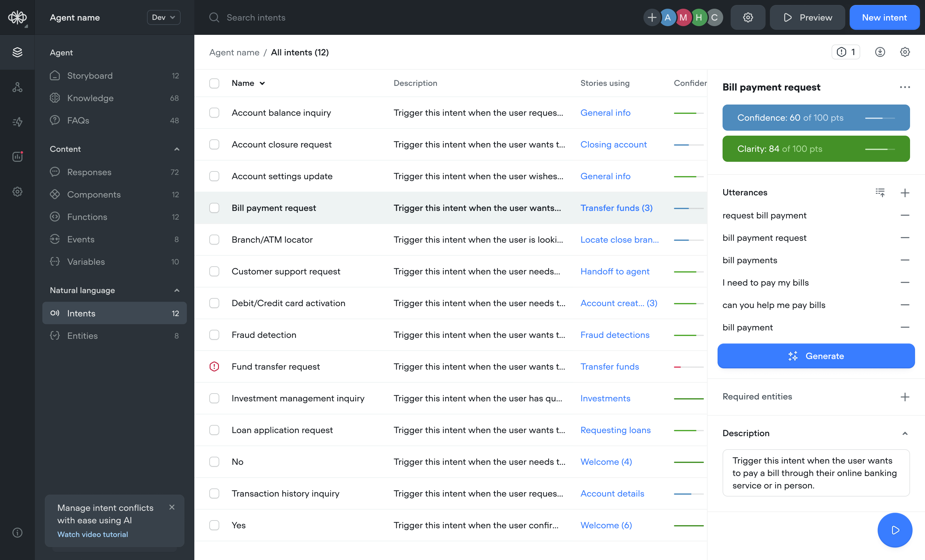This screenshot has width=925, height=560.
Task: Open the intent warnings indicator showing 1
Action: pos(845,52)
